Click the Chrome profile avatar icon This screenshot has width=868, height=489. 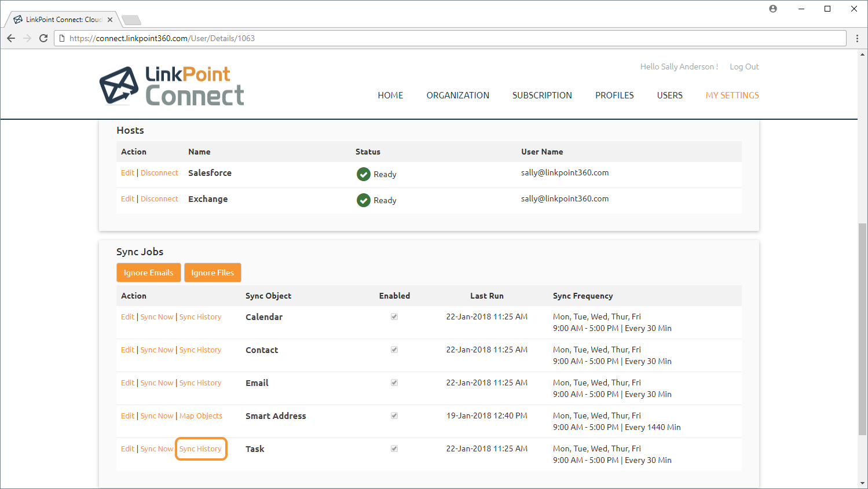[773, 9]
